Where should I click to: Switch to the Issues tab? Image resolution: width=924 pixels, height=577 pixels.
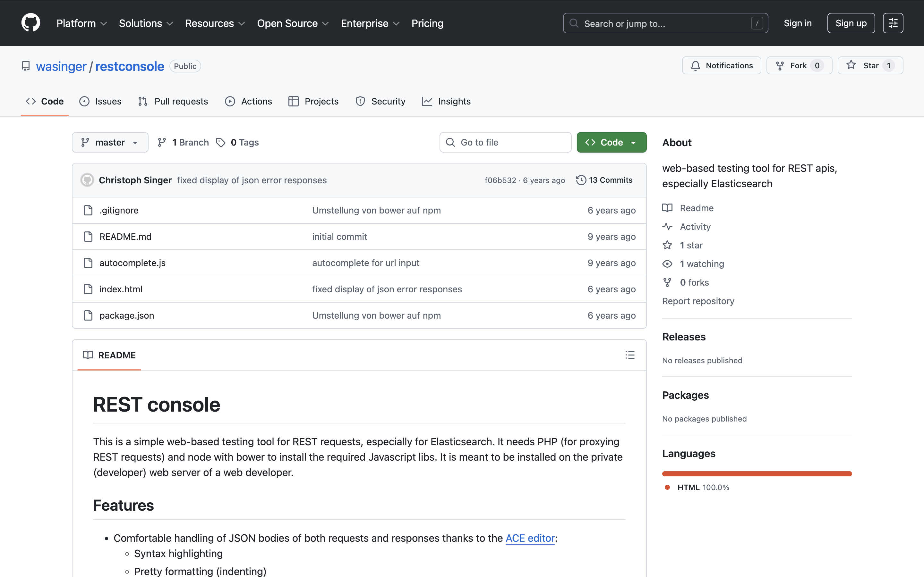[x=100, y=101]
